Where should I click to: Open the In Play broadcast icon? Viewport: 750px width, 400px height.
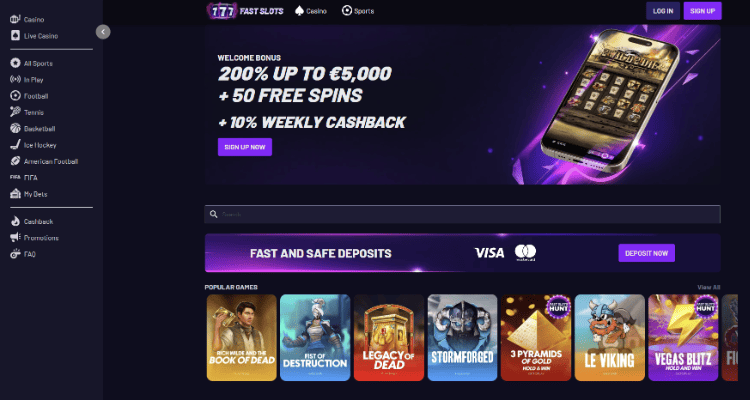(x=15, y=80)
